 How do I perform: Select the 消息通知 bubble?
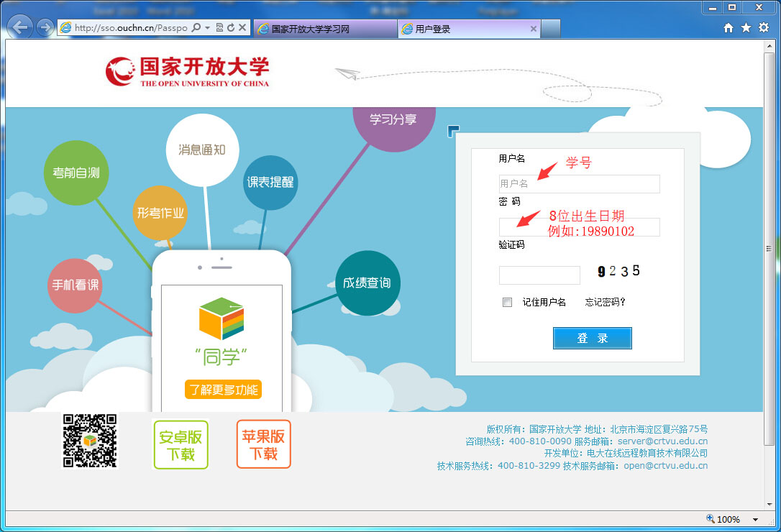point(202,150)
